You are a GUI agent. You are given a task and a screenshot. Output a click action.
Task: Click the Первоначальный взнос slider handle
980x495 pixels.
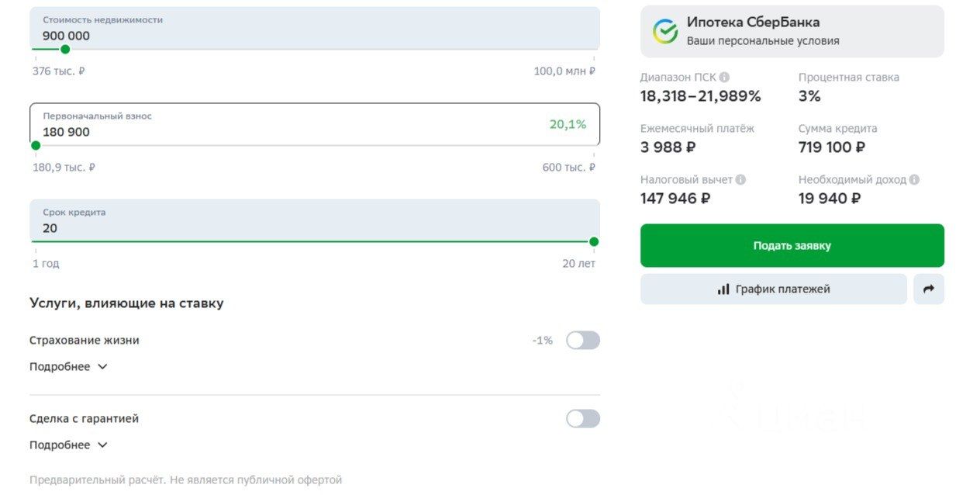36,145
